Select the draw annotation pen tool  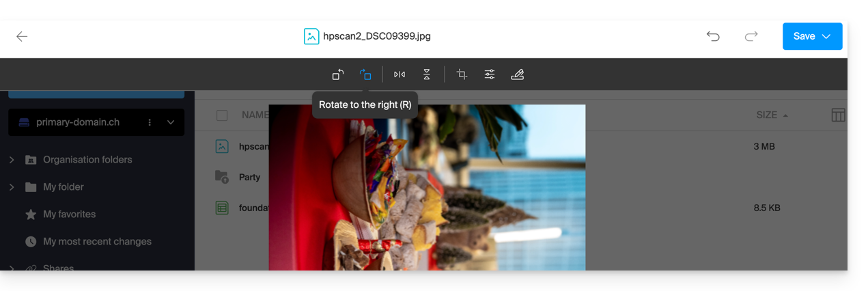[517, 74]
